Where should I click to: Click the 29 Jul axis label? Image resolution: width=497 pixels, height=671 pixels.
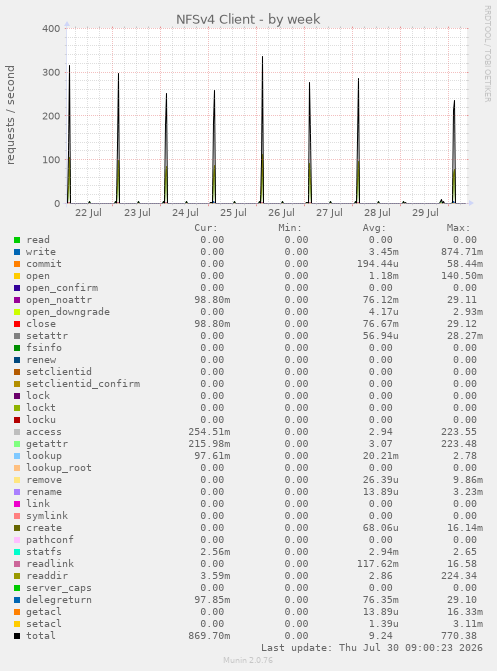tap(426, 213)
